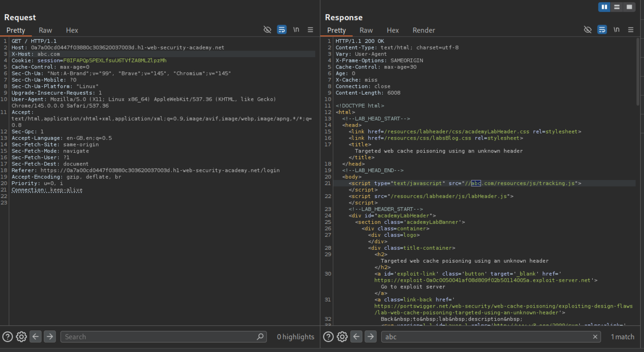Screen dimensions: 644x352
Task: Open Request panel help icon
Action: click(x=8, y=336)
